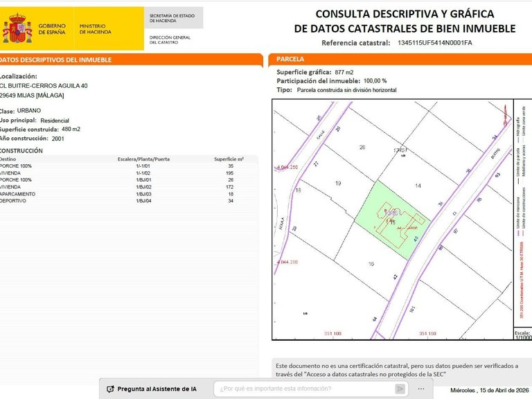Click the send arrow in the assistant box
This screenshot has height=399, width=532.
[400, 389]
